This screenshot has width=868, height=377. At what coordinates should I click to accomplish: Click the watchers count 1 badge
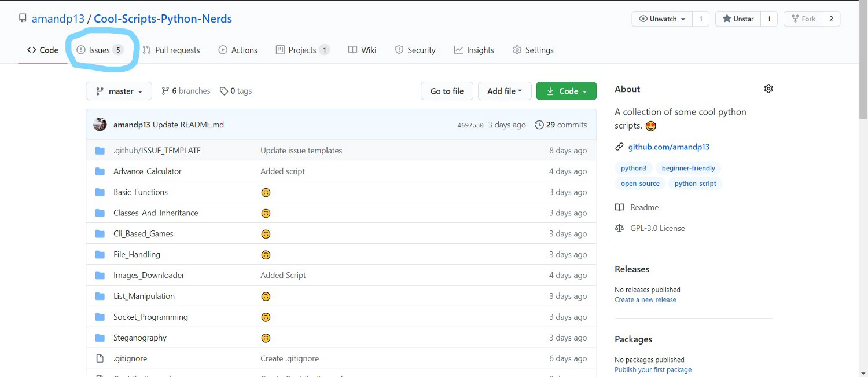click(700, 19)
